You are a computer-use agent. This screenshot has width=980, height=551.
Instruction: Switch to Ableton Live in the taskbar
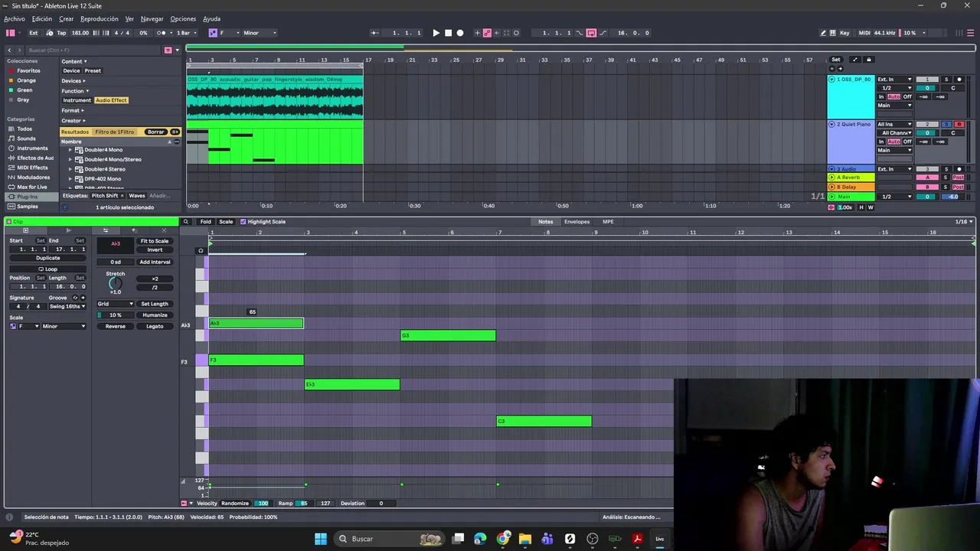pyautogui.click(x=659, y=539)
